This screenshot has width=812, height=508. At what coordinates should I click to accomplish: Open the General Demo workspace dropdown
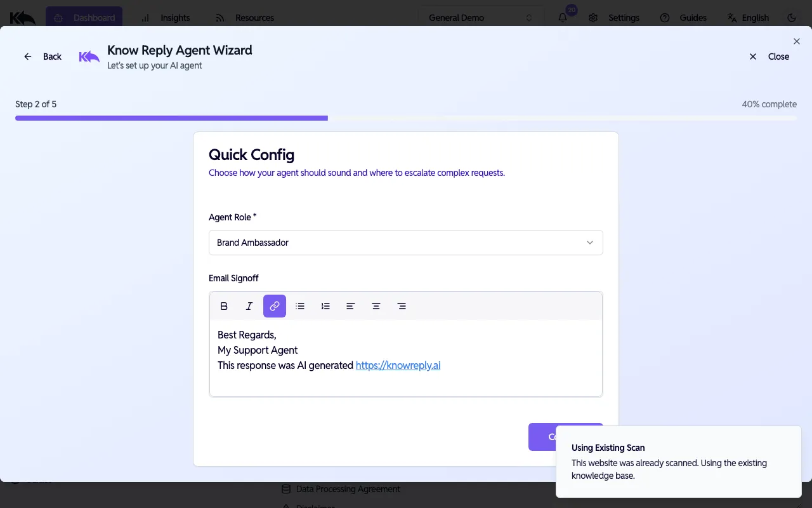pos(480,17)
